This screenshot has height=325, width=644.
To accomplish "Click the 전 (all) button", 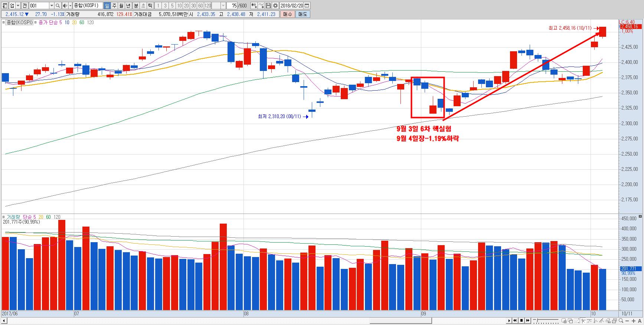I will (x=24, y=6).
